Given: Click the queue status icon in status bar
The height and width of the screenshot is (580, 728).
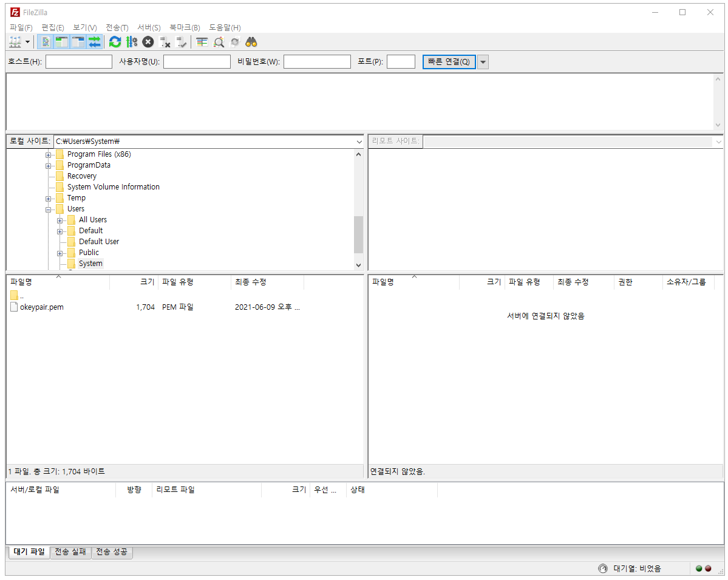Looking at the screenshot, I should pyautogui.click(x=603, y=568).
